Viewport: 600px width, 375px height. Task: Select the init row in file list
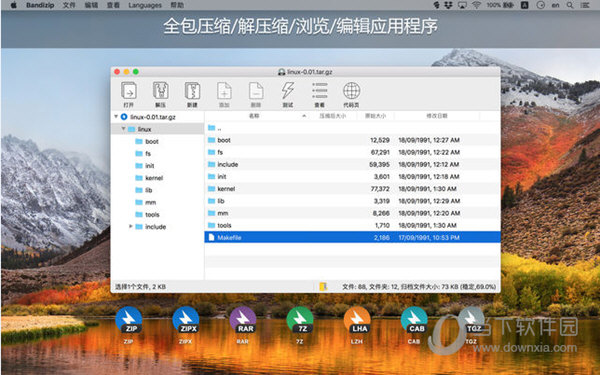[x=352, y=176]
